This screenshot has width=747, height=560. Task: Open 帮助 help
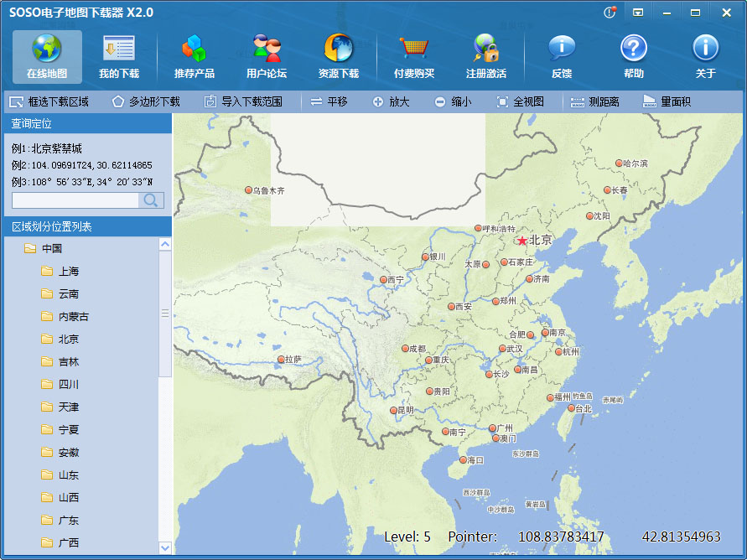coord(634,57)
